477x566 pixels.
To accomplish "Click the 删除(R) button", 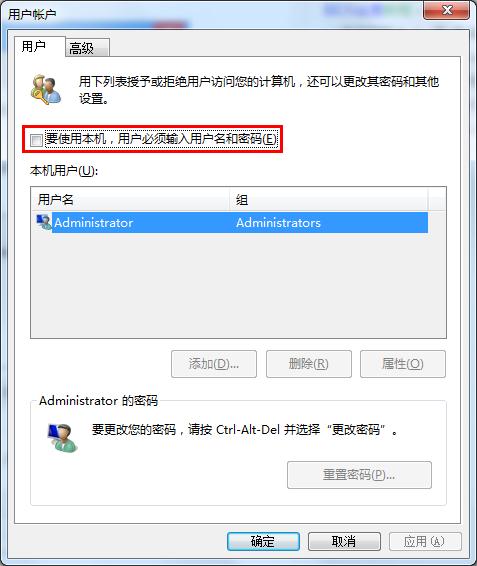I will pos(309,364).
